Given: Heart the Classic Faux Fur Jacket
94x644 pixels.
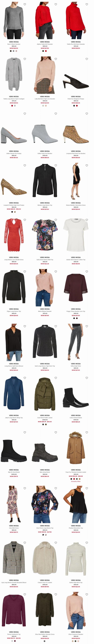Looking at the screenshot, I should tap(56, 543).
